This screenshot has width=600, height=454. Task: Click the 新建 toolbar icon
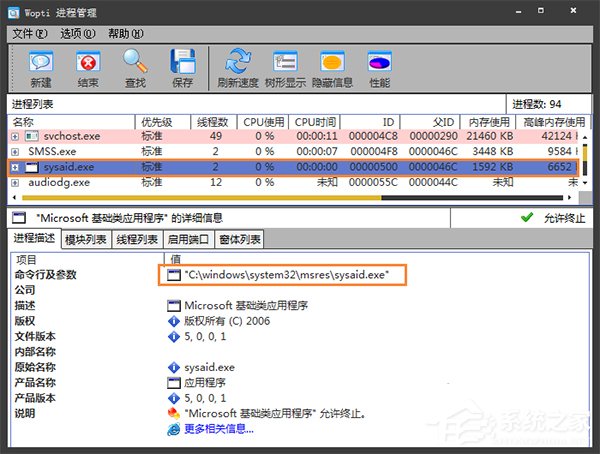41,62
